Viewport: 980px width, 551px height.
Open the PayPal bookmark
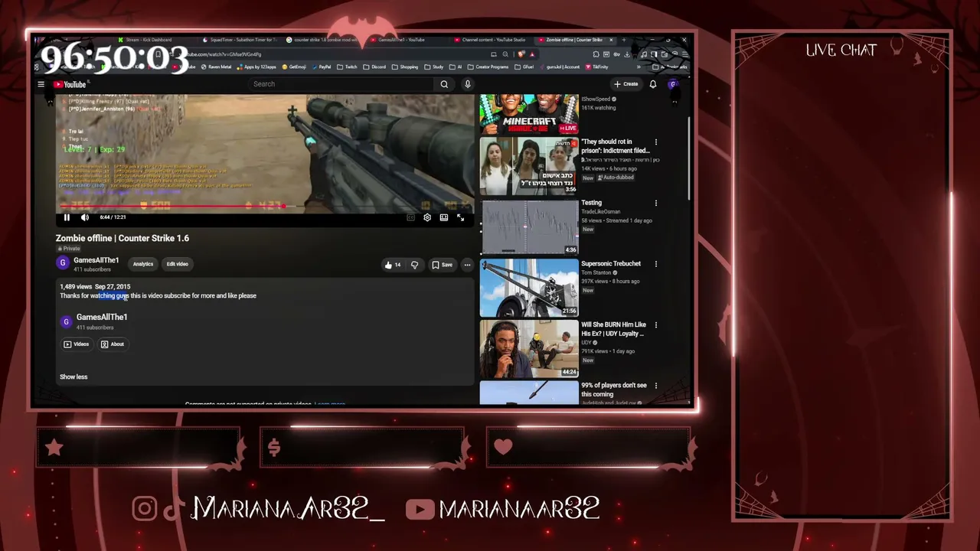(x=322, y=67)
